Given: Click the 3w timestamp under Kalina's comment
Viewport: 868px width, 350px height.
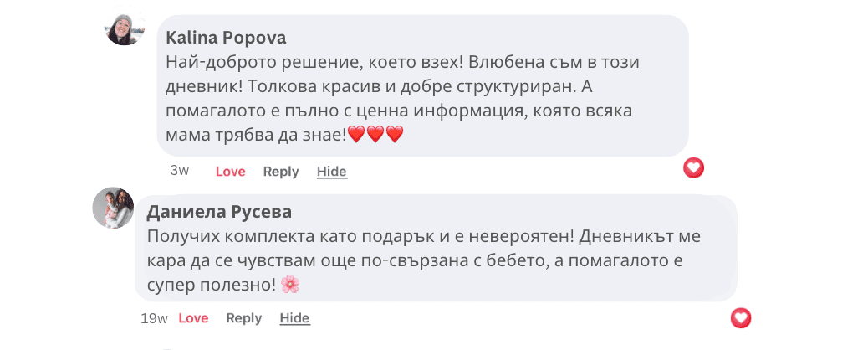Looking at the screenshot, I should (179, 171).
